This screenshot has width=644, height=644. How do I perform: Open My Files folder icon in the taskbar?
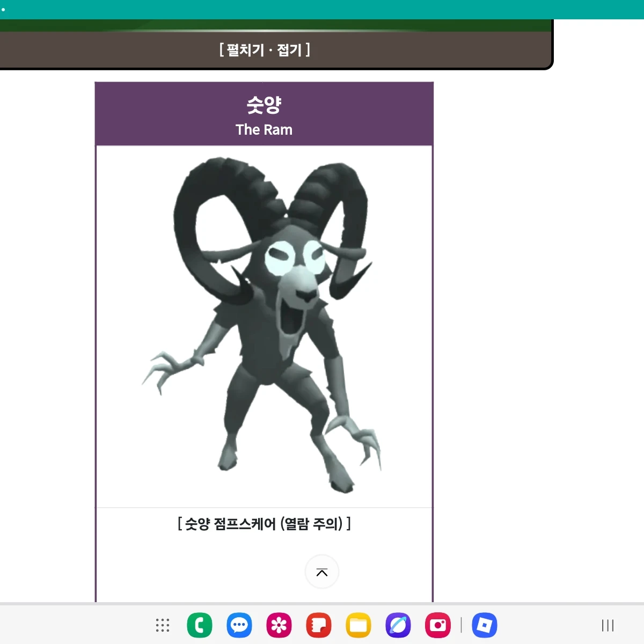[x=358, y=625]
